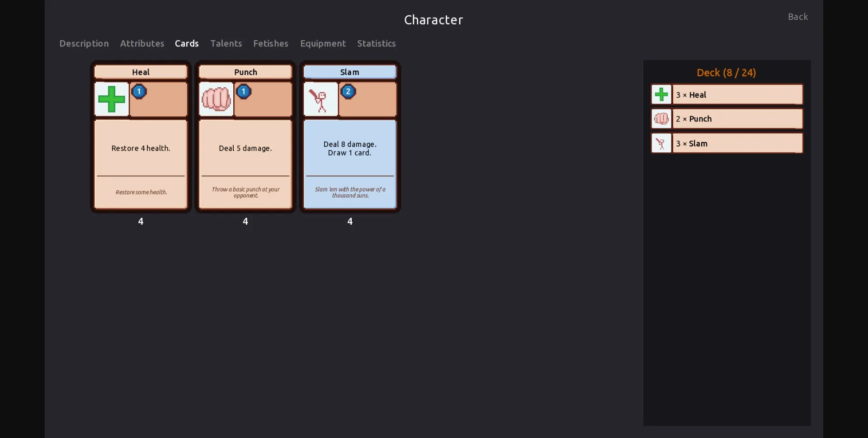868x438 pixels.
Task: Click the Back button
Action: tap(797, 16)
